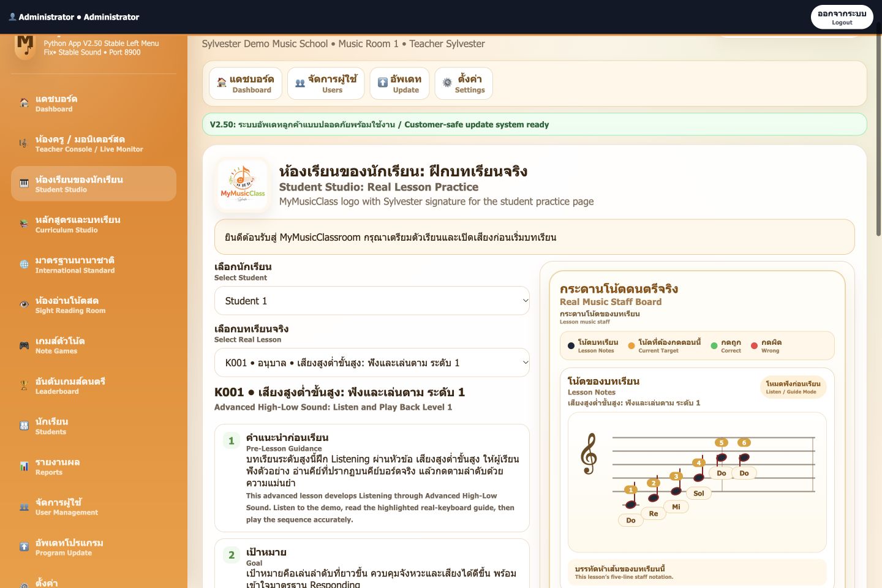The height and width of the screenshot is (588, 882).
Task: Open the Select Student dropdown
Action: [372, 301]
